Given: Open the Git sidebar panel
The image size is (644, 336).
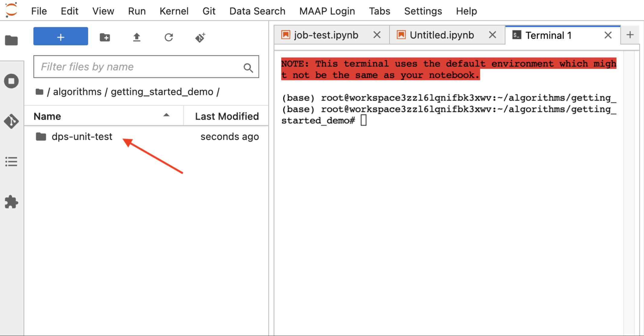Looking at the screenshot, I should click(11, 121).
